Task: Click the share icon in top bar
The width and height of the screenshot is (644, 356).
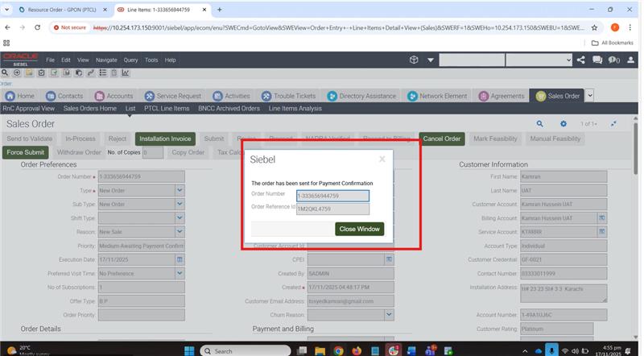Action: pyautogui.click(x=581, y=60)
